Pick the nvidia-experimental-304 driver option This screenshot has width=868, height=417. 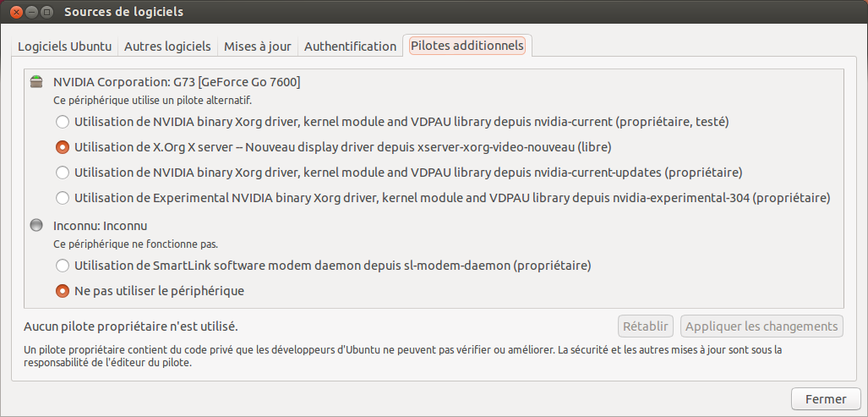[62, 198]
